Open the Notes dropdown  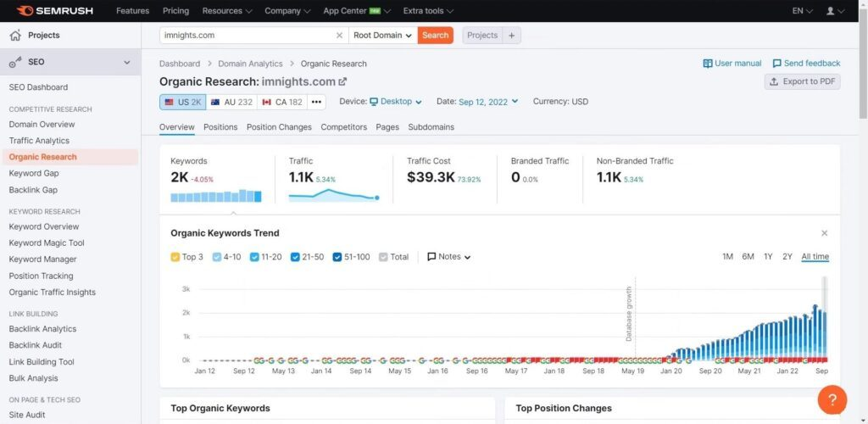[x=449, y=257]
